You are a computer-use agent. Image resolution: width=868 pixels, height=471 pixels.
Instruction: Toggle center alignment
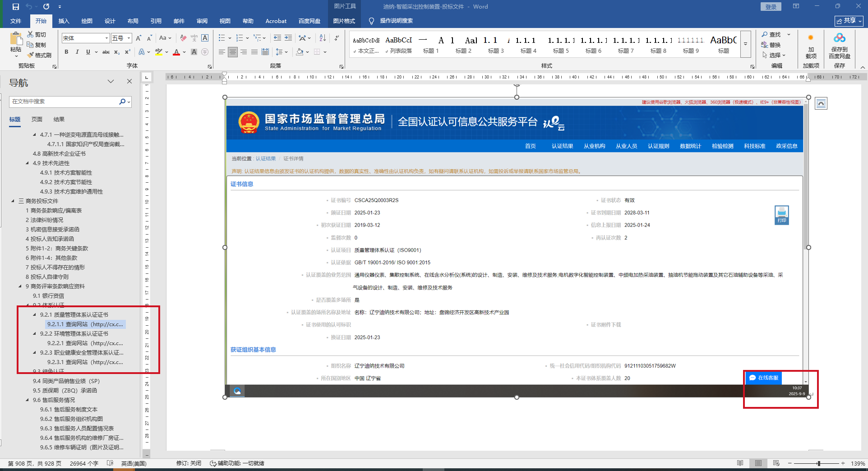point(233,52)
